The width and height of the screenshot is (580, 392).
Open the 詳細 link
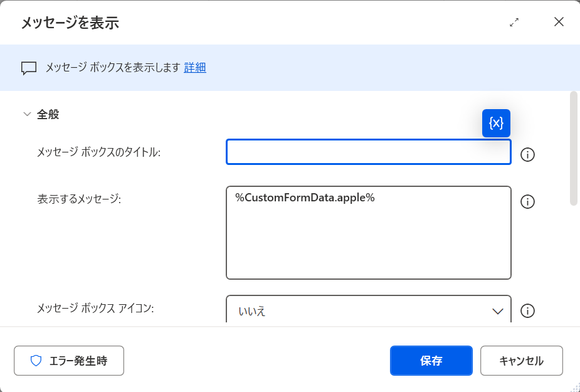click(195, 68)
